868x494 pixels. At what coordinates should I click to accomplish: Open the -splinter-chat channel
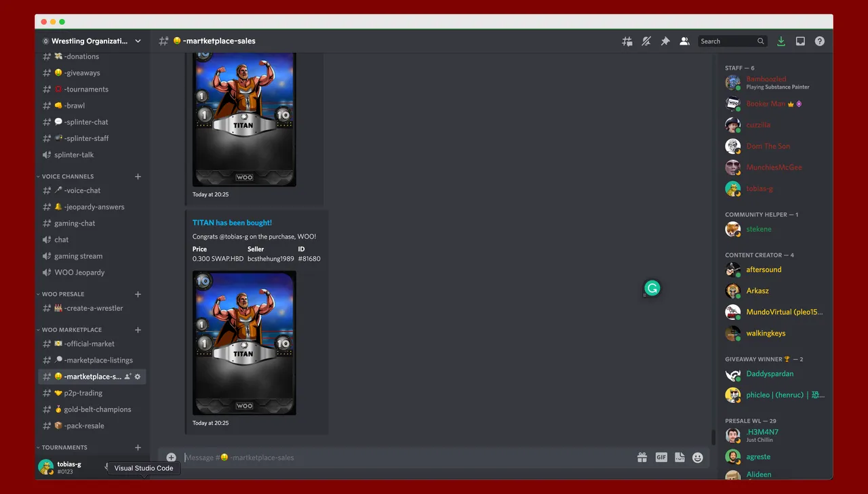92,122
